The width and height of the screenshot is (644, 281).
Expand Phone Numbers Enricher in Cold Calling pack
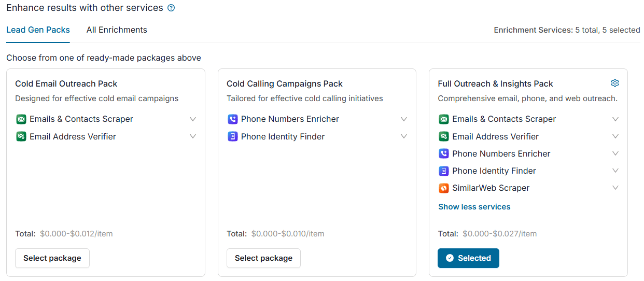(404, 119)
